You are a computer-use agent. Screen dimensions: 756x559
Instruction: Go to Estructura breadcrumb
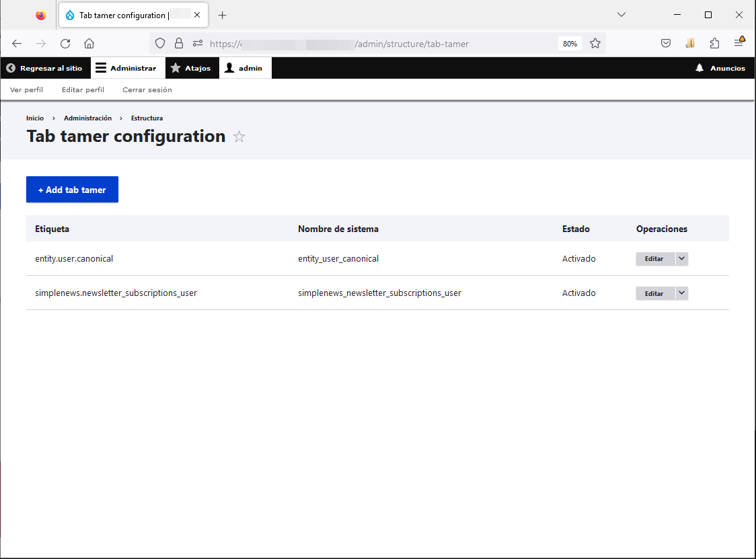tap(147, 118)
